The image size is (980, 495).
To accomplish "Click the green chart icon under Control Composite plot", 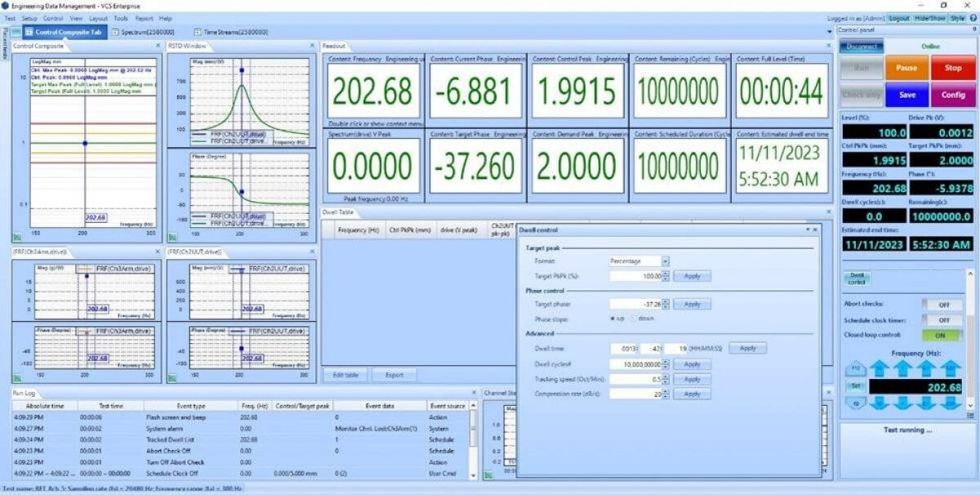I will pos(18,238).
